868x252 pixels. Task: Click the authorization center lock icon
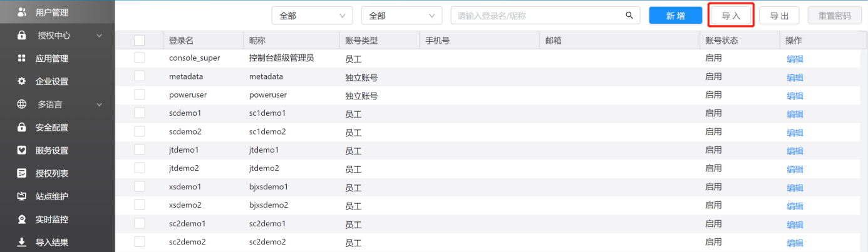pyautogui.click(x=22, y=36)
